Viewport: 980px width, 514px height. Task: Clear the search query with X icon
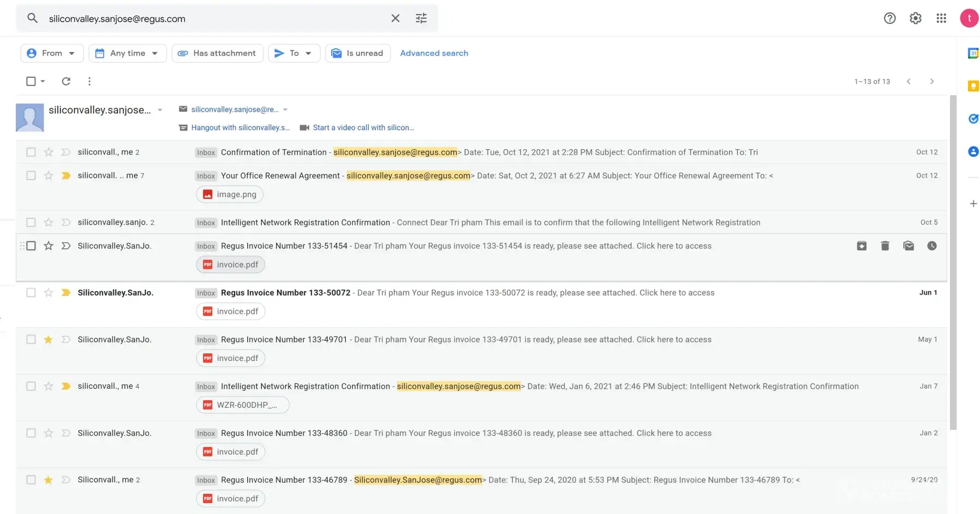395,19
